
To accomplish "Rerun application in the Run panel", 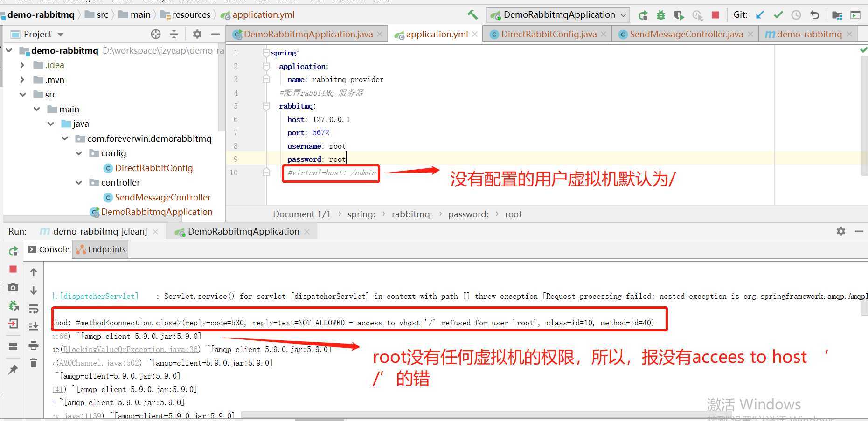I will pyautogui.click(x=13, y=251).
